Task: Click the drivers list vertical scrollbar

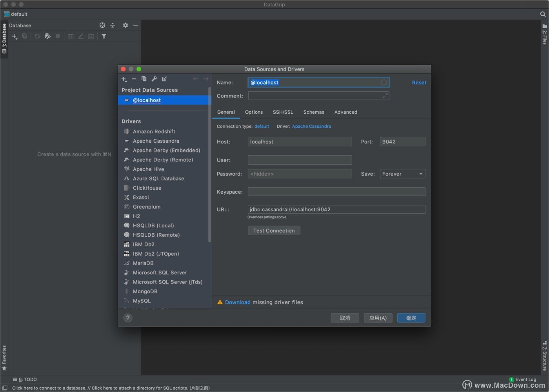Action: [x=210, y=165]
